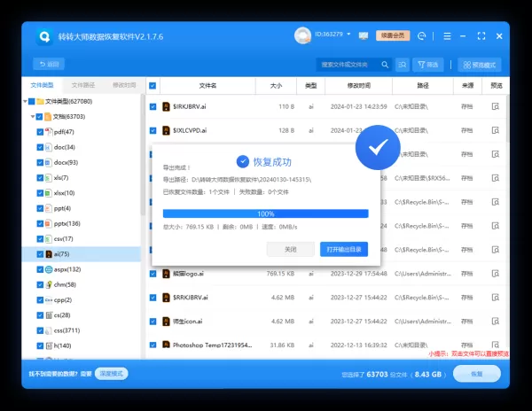
Task: Click the app logo icon
Action: point(44,36)
